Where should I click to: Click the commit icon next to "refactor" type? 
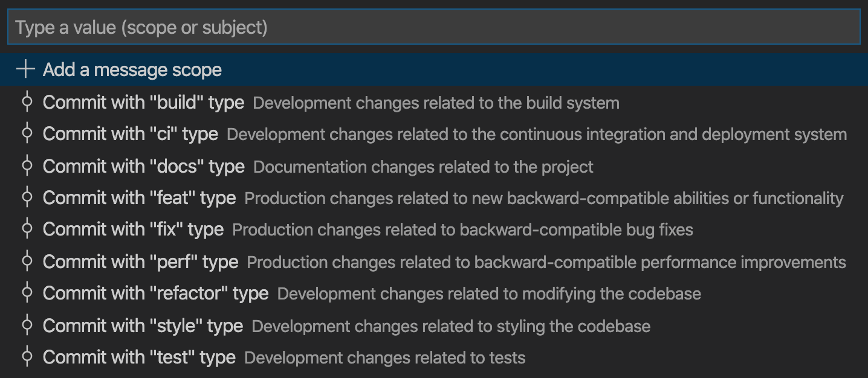[x=27, y=293]
